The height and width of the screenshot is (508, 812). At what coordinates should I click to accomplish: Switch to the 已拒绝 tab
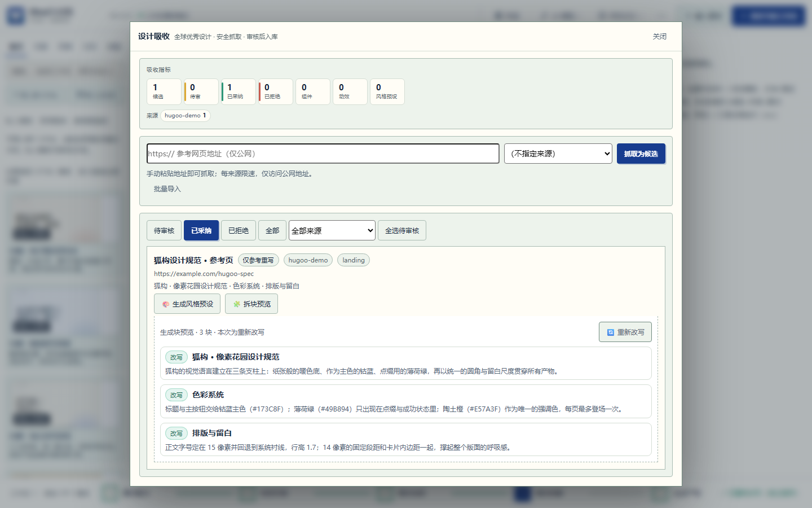(239, 230)
